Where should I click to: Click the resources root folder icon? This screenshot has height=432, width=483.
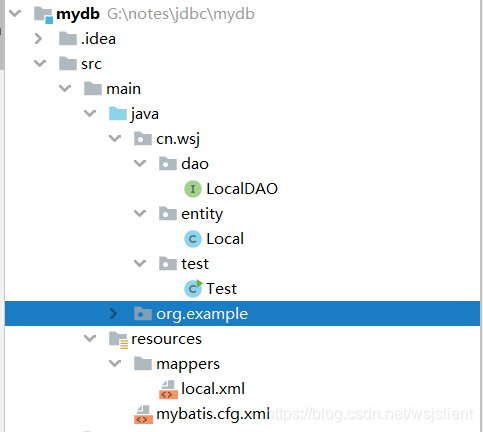pyautogui.click(x=119, y=340)
